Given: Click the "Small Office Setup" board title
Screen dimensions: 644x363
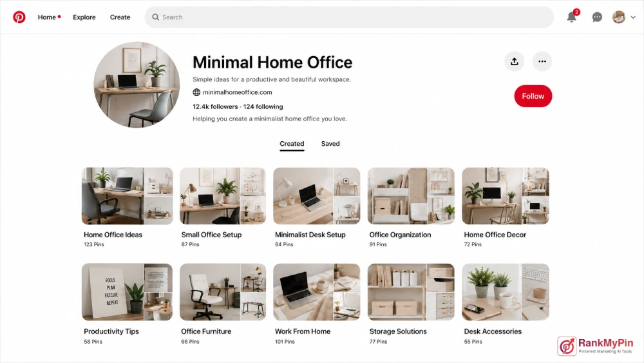Looking at the screenshot, I should [x=211, y=235].
